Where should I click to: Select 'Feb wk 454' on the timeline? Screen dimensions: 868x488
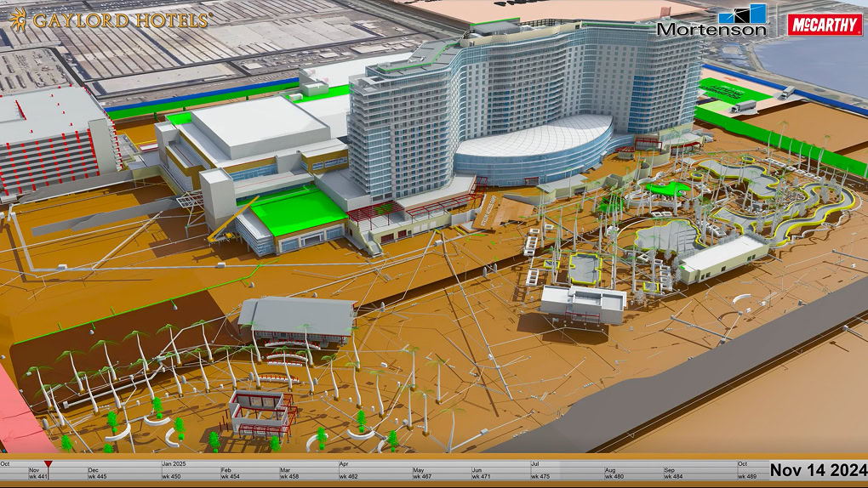tap(231, 473)
